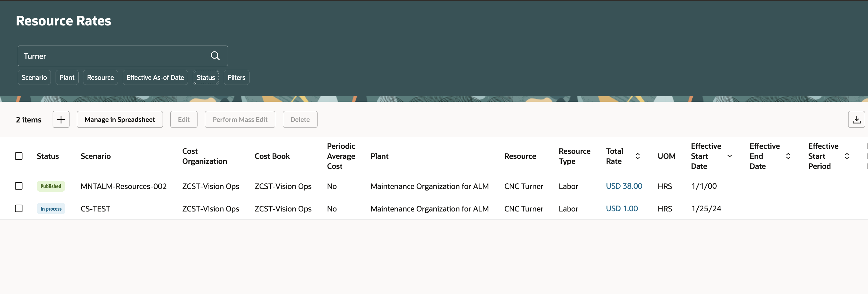This screenshot has height=294, width=868.
Task: Check the row checkbox for CS-TEST
Action: click(19, 208)
